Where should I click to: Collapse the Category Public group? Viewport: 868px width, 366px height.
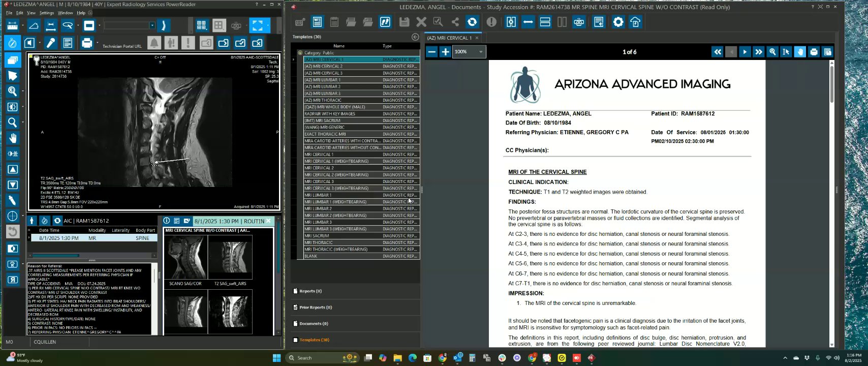pos(300,53)
